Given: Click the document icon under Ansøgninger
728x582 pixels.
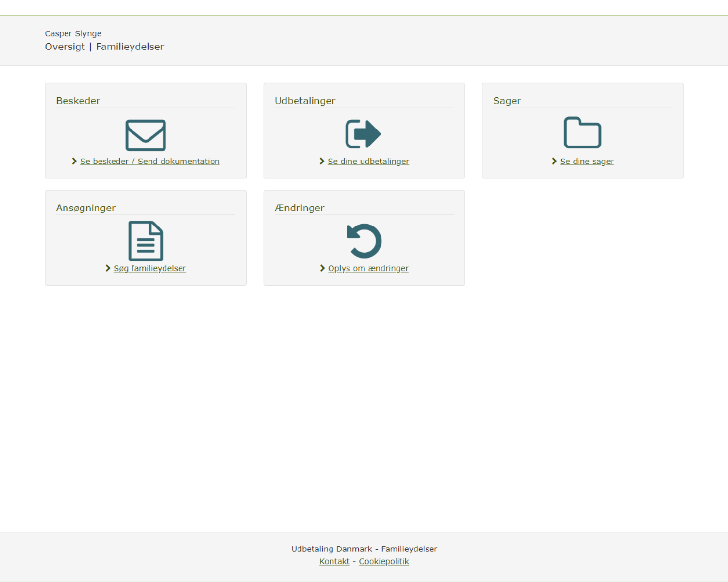Looking at the screenshot, I should pyautogui.click(x=146, y=241).
